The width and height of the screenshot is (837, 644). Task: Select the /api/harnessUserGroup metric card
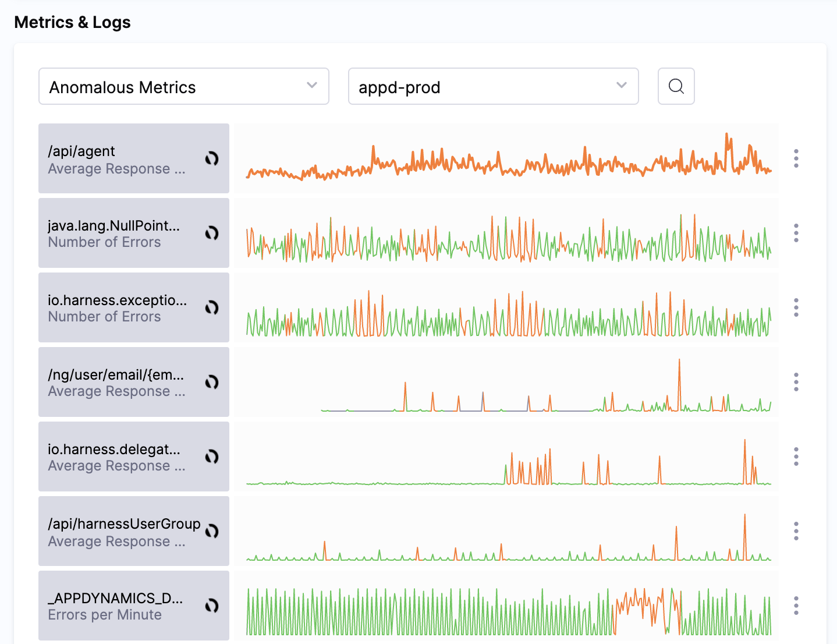[134, 531]
